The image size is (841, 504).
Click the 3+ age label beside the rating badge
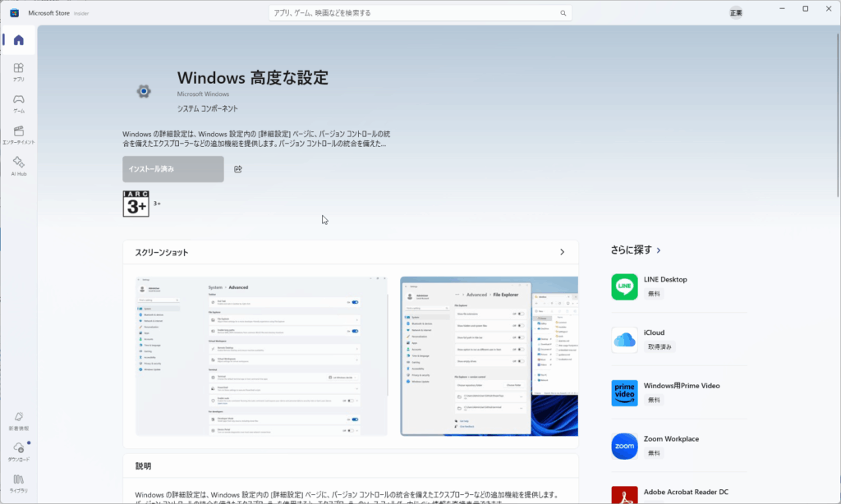coord(157,204)
